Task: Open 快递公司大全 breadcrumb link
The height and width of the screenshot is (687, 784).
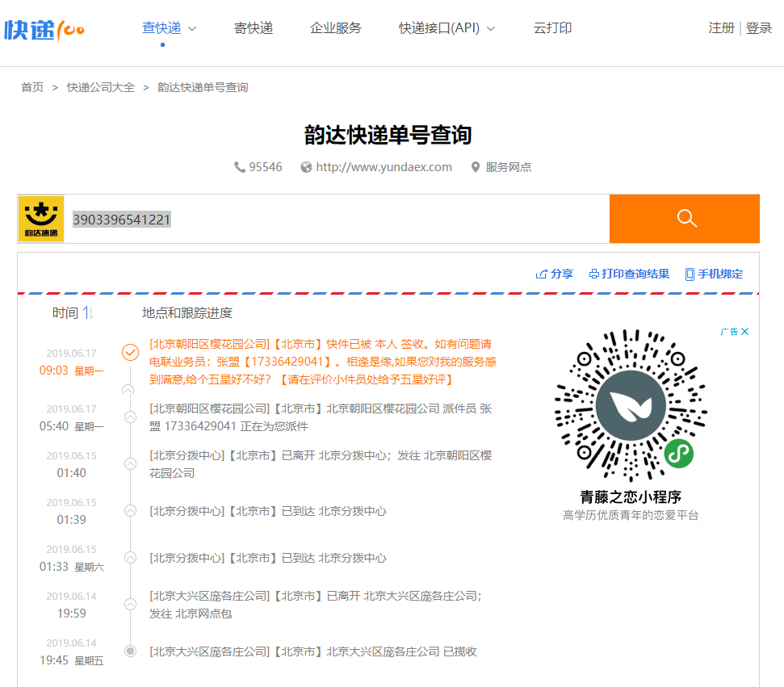Action: [101, 87]
